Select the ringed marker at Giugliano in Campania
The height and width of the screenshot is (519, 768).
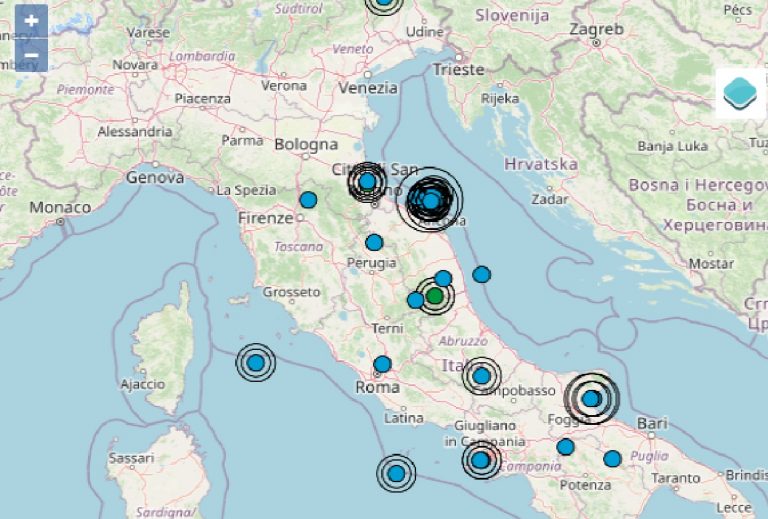coord(481,460)
